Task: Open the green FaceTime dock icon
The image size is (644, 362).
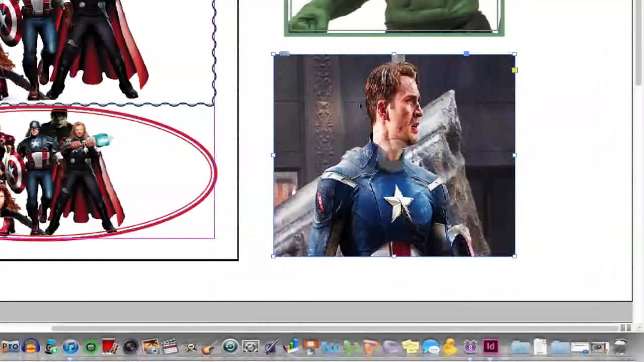Action: [x=91, y=347]
